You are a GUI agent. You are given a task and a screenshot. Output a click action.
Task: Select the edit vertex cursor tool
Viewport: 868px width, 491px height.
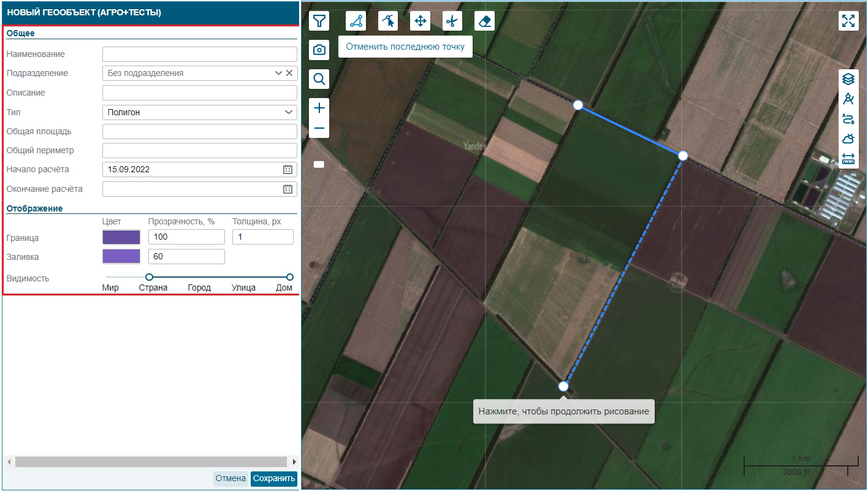(388, 21)
